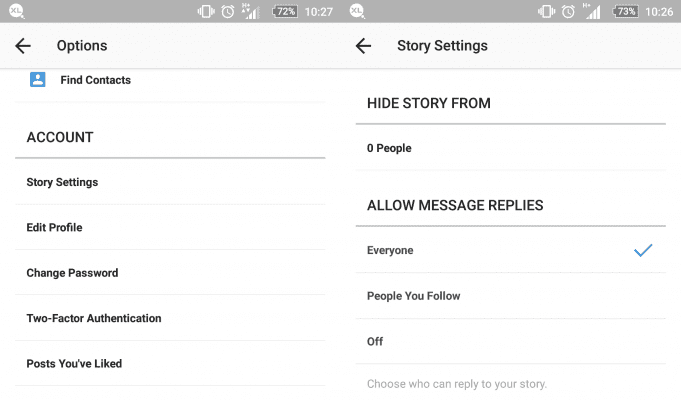Select People You Follow for replies
The height and width of the screenshot is (400, 681).
coord(511,296)
